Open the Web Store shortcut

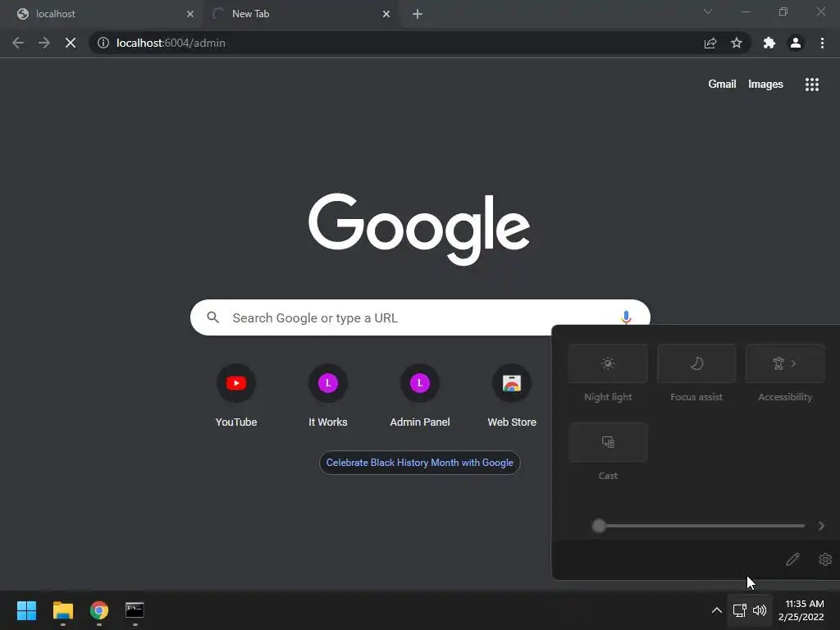(512, 395)
